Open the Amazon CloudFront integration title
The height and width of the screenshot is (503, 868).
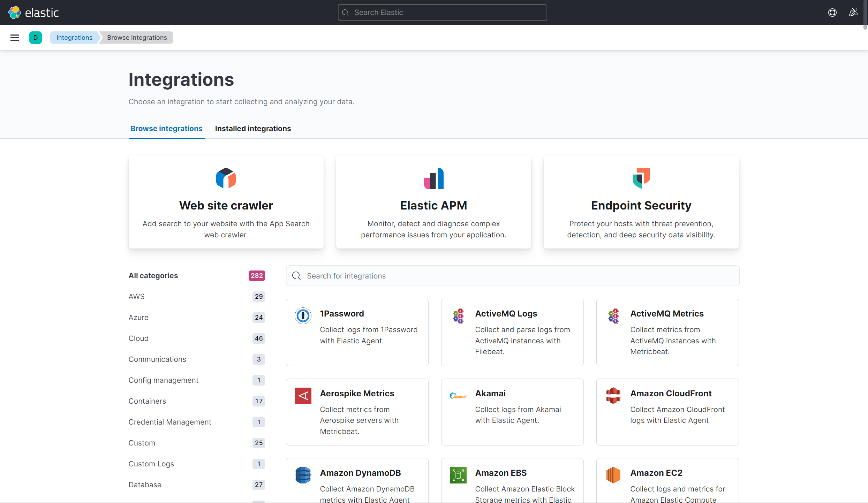click(x=671, y=394)
